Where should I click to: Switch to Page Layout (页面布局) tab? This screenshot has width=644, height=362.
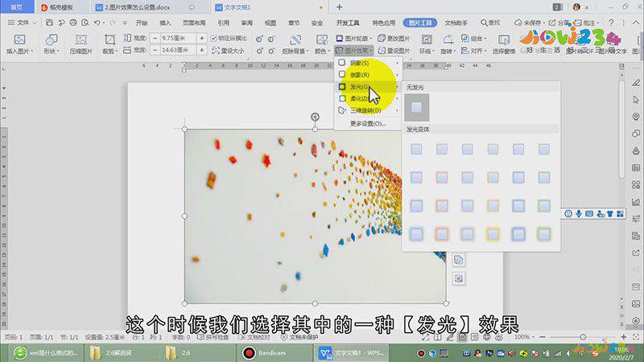(x=194, y=23)
